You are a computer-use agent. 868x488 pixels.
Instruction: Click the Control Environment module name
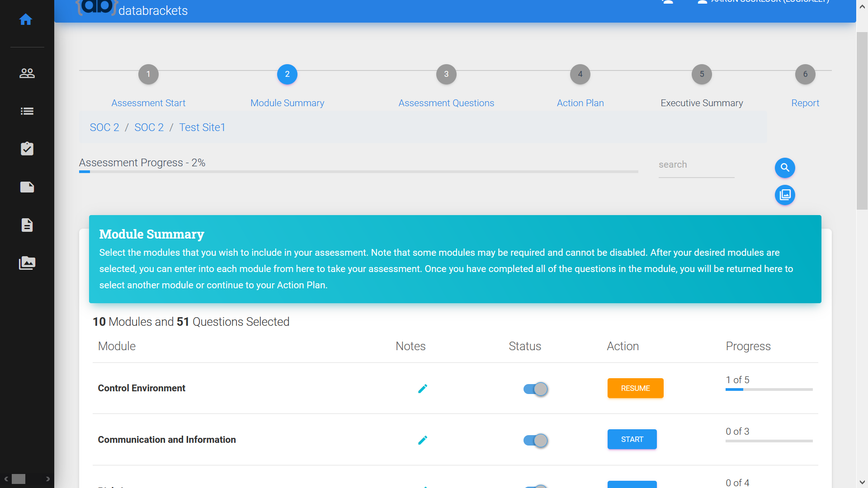pos(142,388)
